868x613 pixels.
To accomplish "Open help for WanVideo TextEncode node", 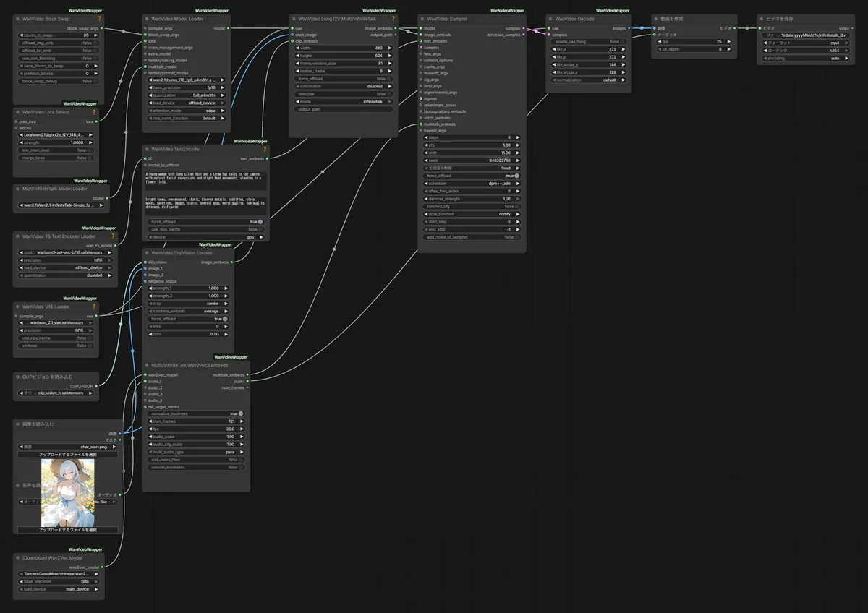I will (265, 149).
